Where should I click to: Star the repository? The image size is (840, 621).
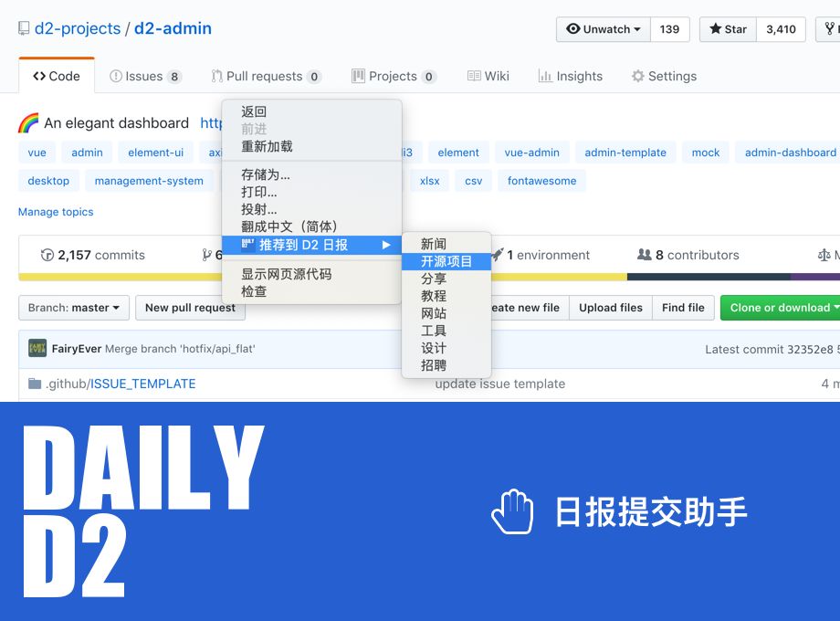(728, 29)
